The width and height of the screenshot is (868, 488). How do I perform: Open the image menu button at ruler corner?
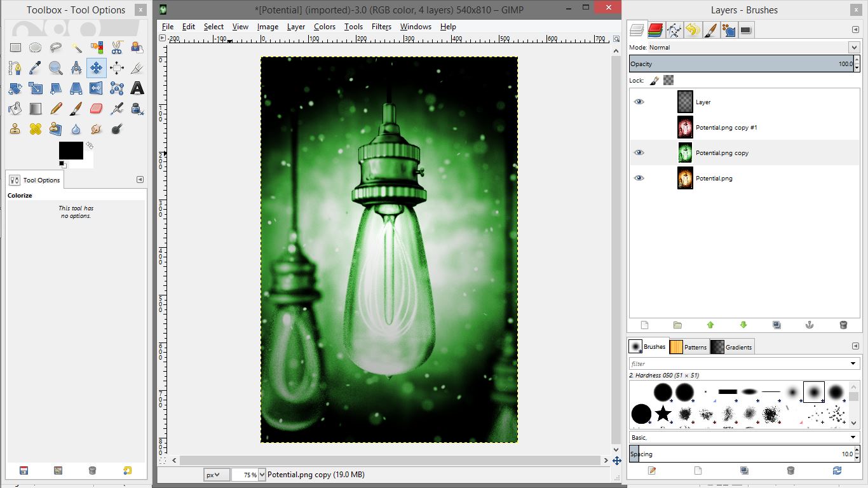coord(163,38)
